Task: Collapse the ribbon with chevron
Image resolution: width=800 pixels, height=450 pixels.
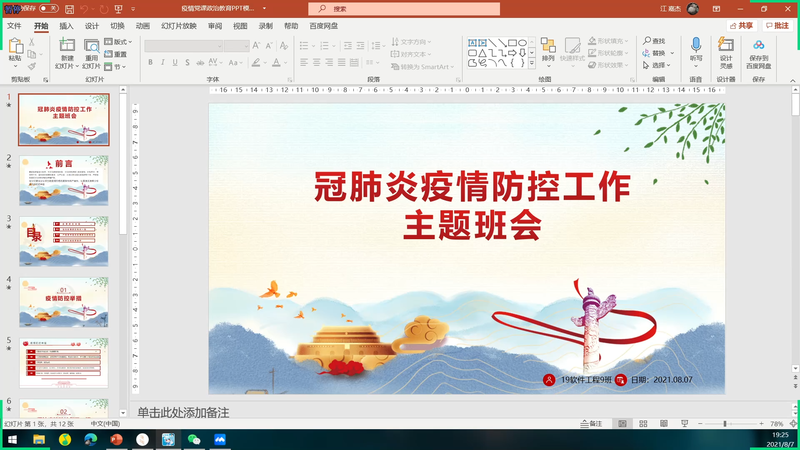Action: pos(792,81)
